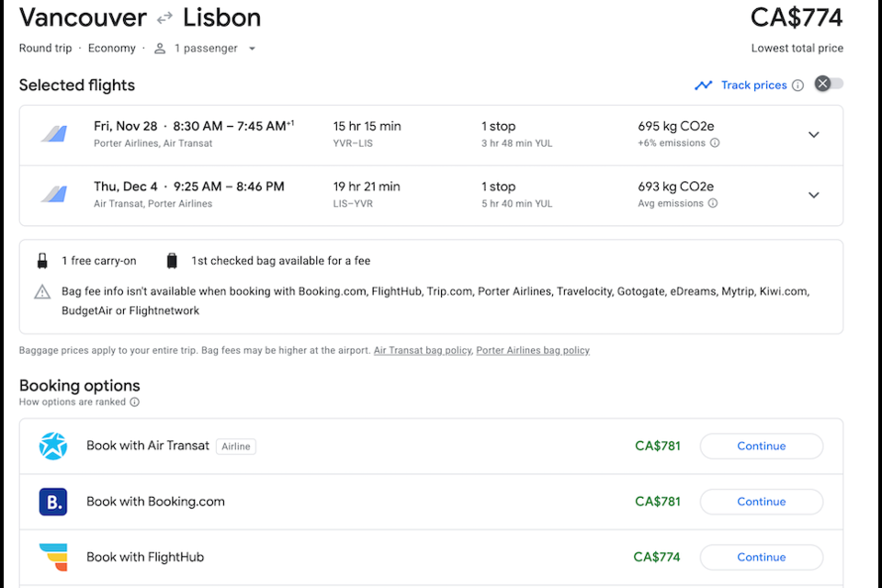Continue booking with FlightHub
Screen dimensions: 882x588
[x=761, y=557]
